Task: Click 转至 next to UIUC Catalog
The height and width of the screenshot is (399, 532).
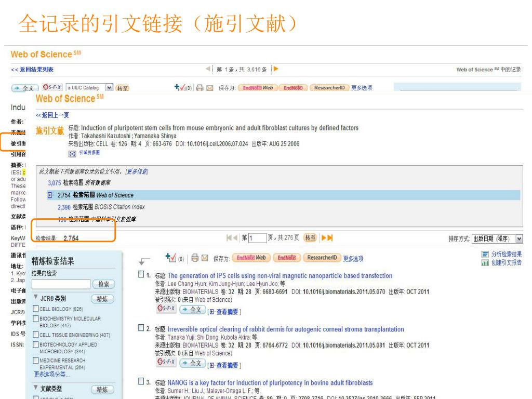Action: pos(122,88)
